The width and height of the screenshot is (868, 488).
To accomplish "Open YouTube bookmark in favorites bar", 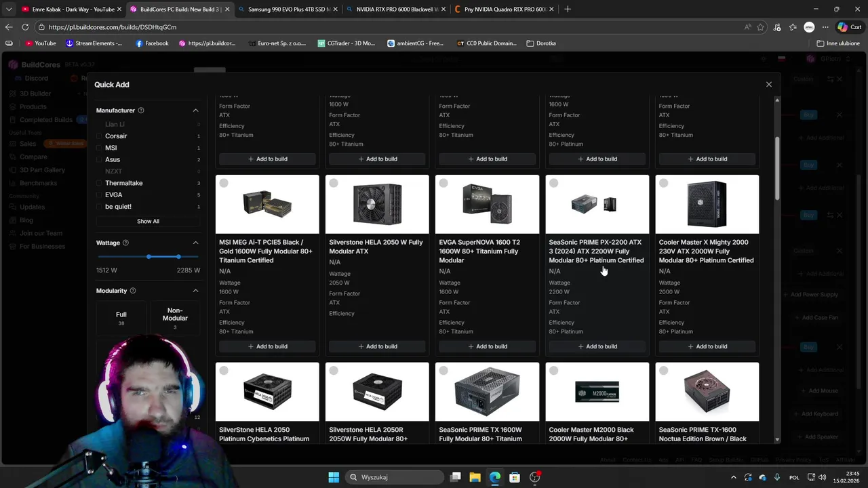I will click(x=41, y=43).
